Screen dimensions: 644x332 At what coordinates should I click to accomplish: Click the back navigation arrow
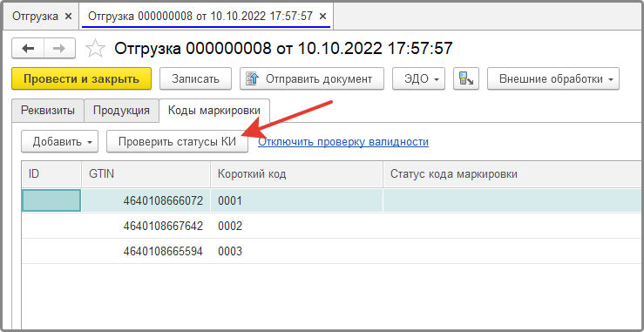pos(28,49)
